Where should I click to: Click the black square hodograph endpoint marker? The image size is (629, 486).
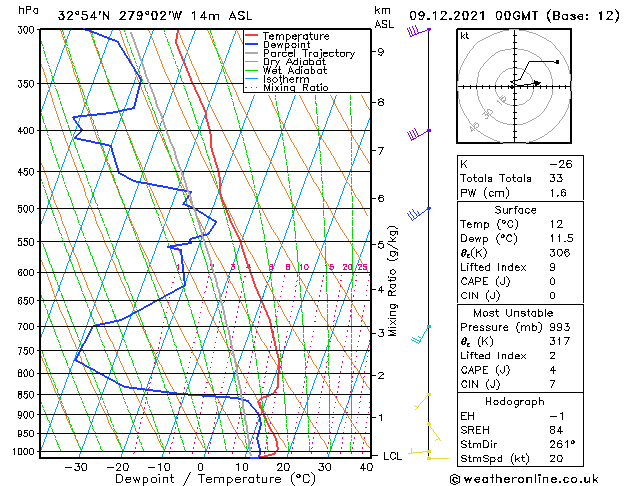point(557,62)
